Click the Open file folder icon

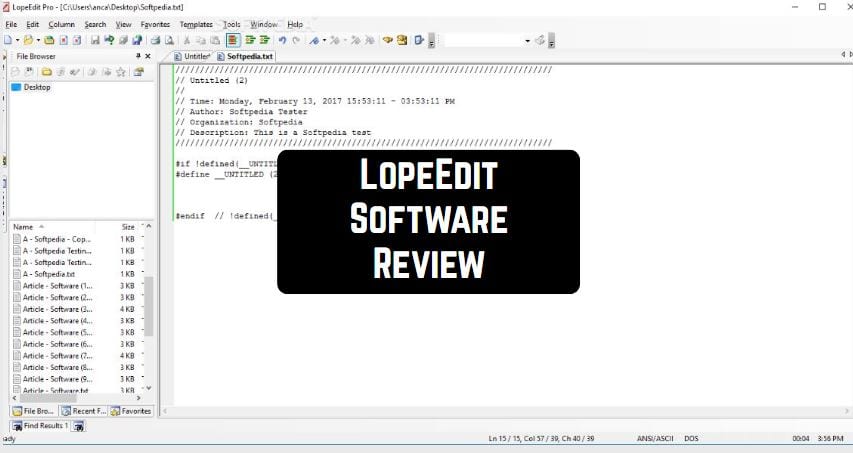tap(28, 40)
